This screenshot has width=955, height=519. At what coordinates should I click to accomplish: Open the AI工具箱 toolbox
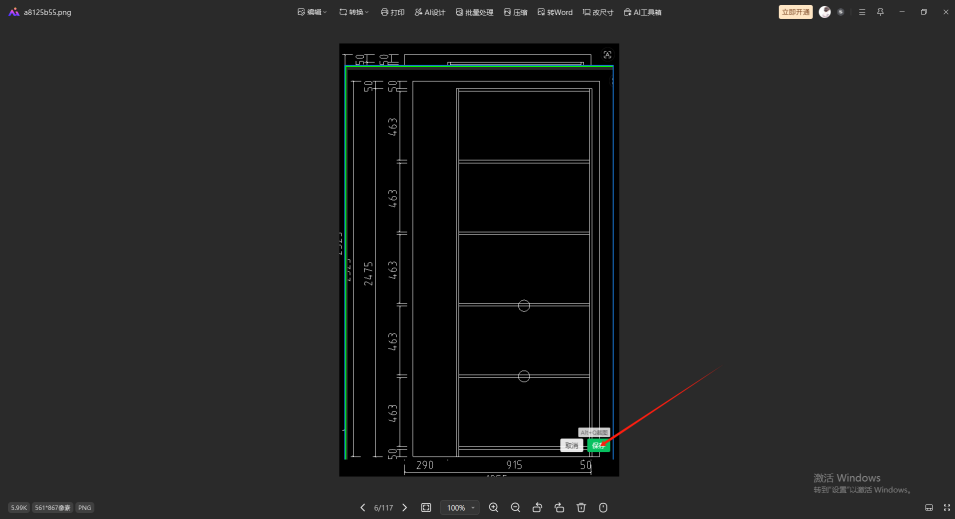643,12
